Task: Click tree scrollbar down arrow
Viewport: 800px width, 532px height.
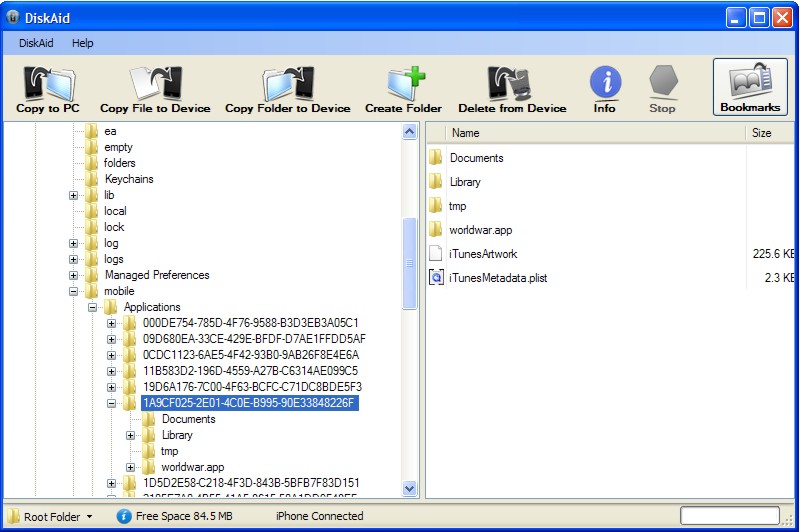Action: tap(409, 489)
